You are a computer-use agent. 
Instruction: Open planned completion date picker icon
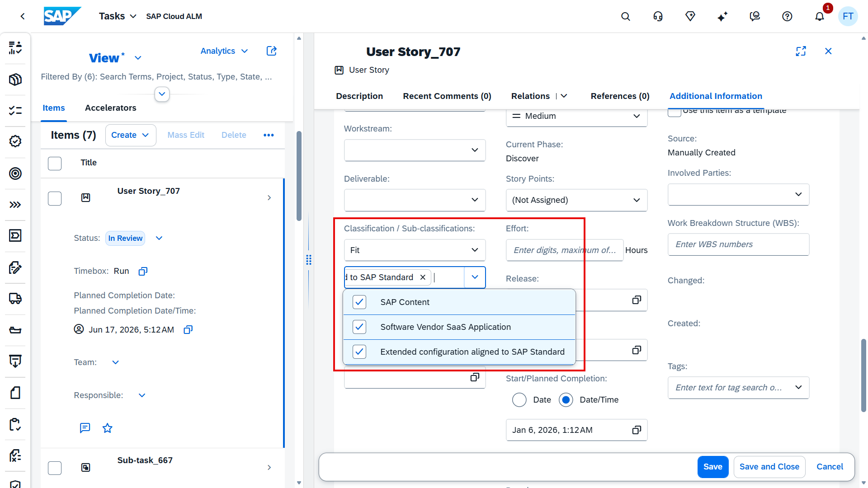(188, 329)
